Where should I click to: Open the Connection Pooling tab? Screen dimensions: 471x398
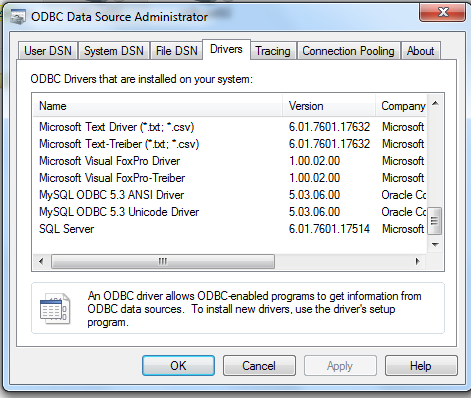pyautogui.click(x=348, y=51)
